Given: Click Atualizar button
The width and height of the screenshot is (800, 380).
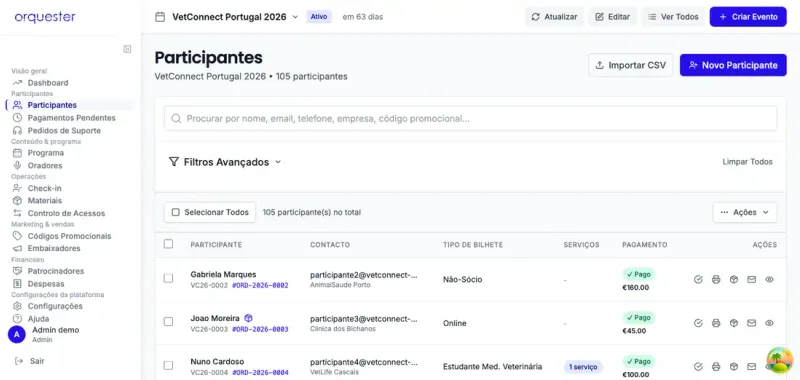Looking at the screenshot, I should point(554,17).
